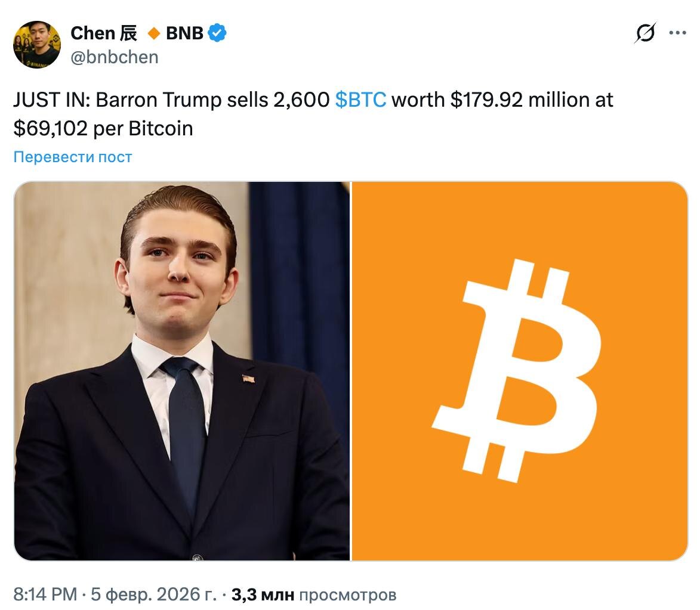Open the Grok explain-post icon

point(645,33)
